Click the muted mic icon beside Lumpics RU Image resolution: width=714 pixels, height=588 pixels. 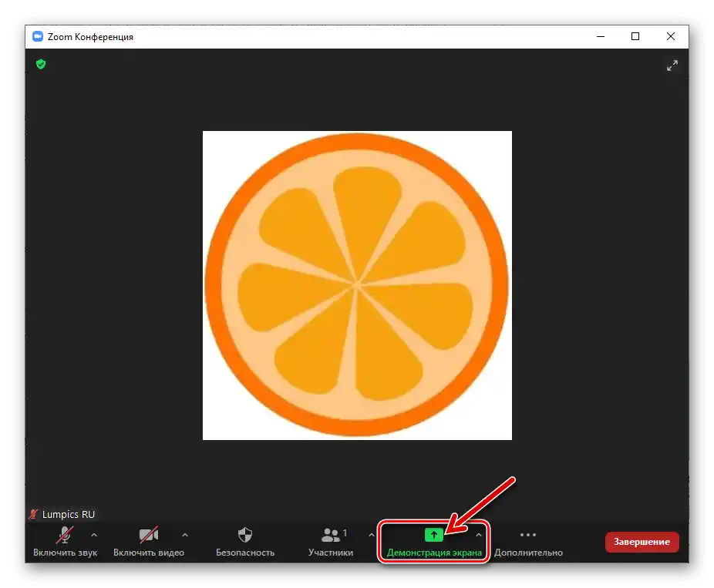(33, 514)
